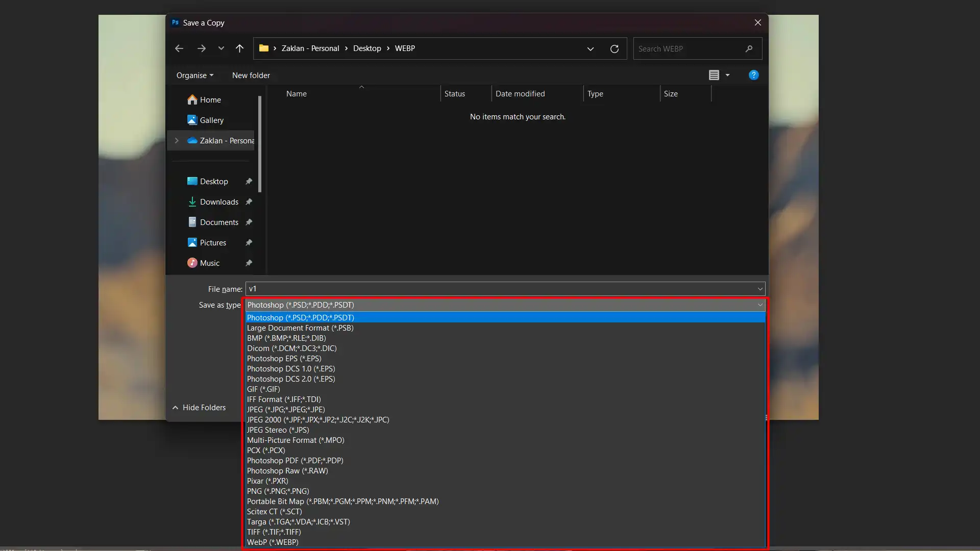Choose Photoshop DCS 2.0 format

point(505,379)
